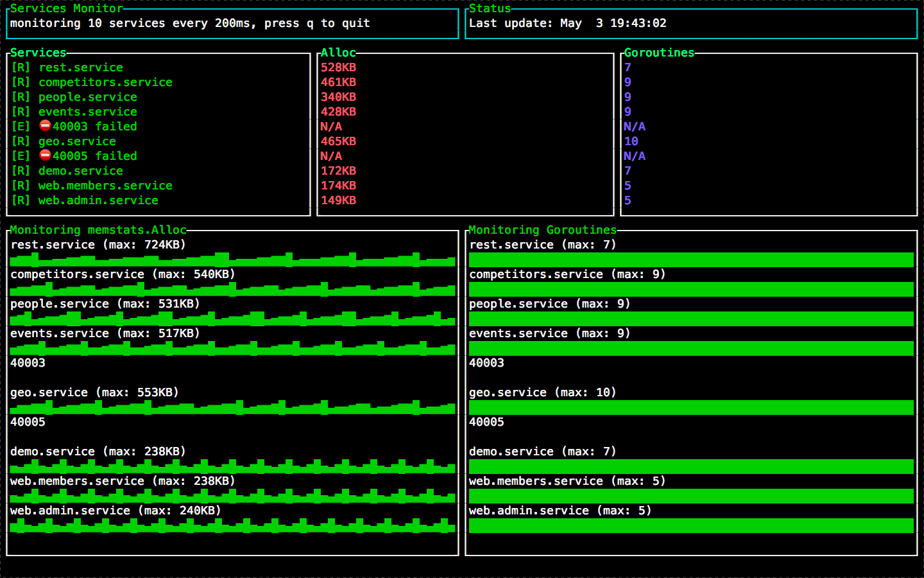Click geo.service (max: 10) goroutines label
The width and height of the screenshot is (924, 578).
point(543,392)
